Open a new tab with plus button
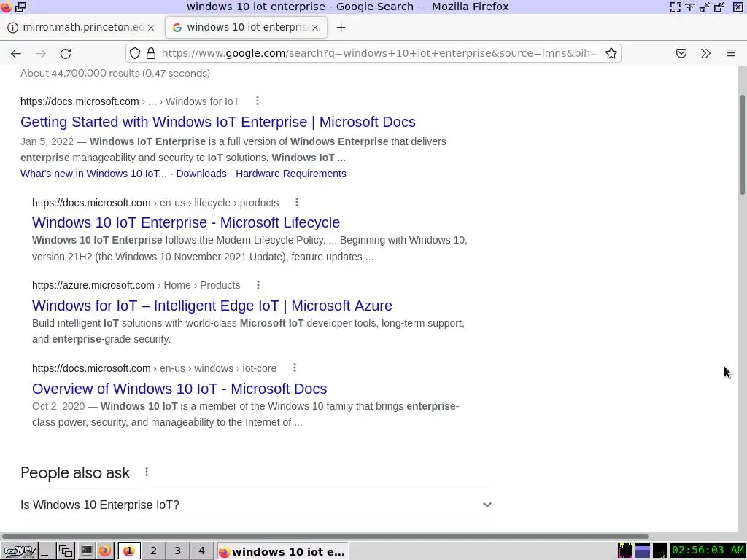Image resolution: width=747 pixels, height=560 pixels. point(341,28)
